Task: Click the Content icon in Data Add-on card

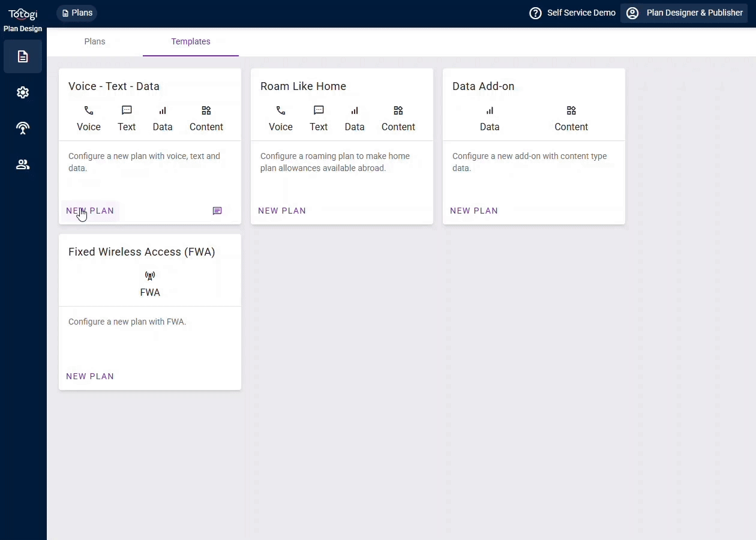Action: tap(571, 110)
